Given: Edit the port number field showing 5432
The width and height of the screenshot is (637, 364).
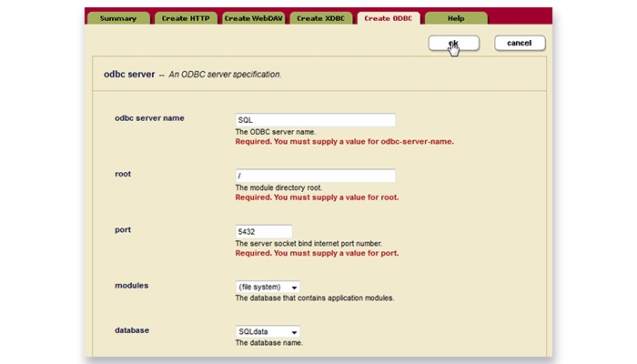Looking at the screenshot, I should (264, 231).
